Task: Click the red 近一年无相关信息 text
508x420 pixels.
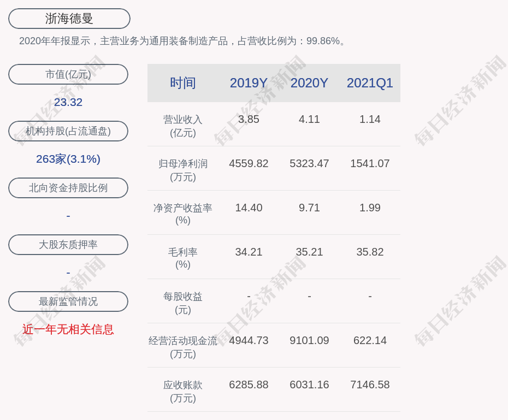Action: pyautogui.click(x=68, y=330)
